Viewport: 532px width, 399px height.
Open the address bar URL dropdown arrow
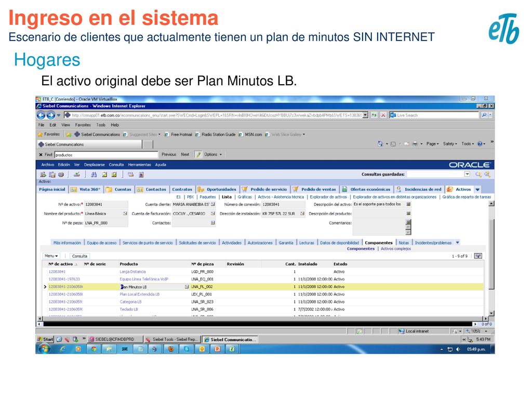click(365, 115)
